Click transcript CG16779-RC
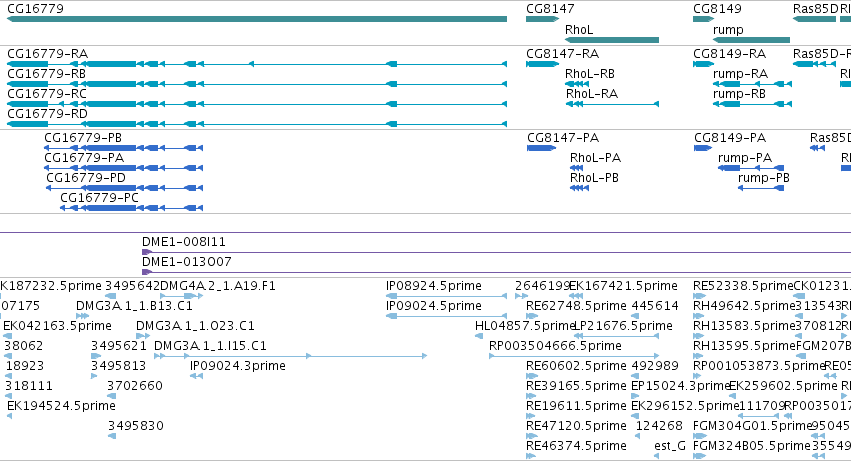The width and height of the screenshot is (851, 461). coord(257,104)
